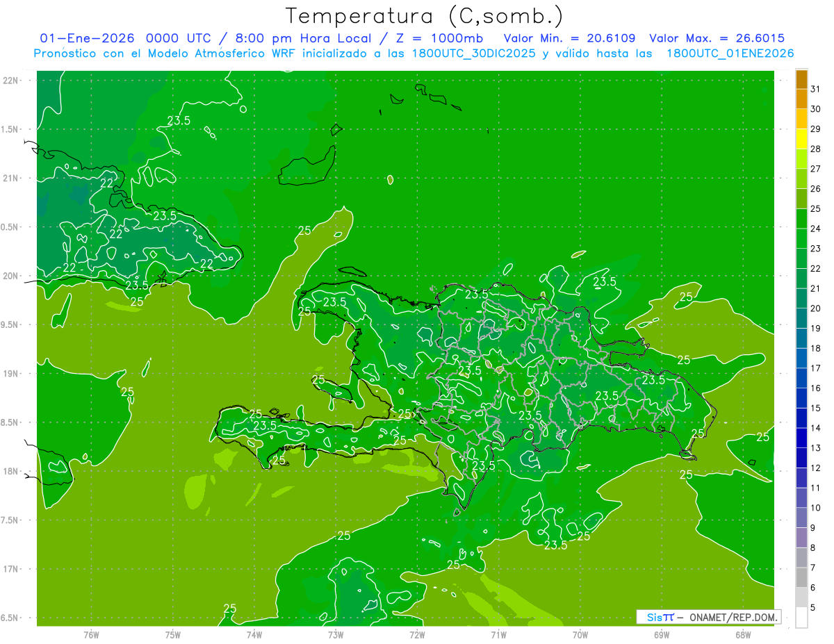Click the 71W longitude axis label
The image size is (834, 644).
click(x=498, y=634)
